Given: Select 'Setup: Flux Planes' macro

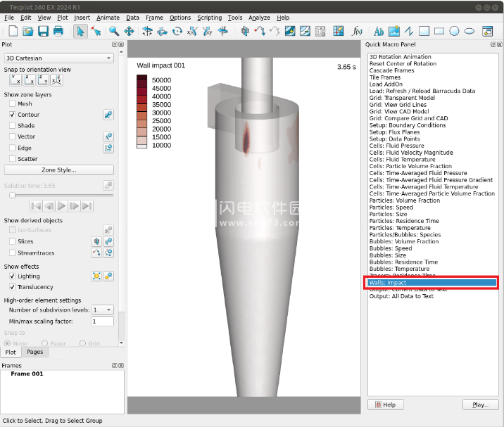Looking at the screenshot, I should coord(394,132).
